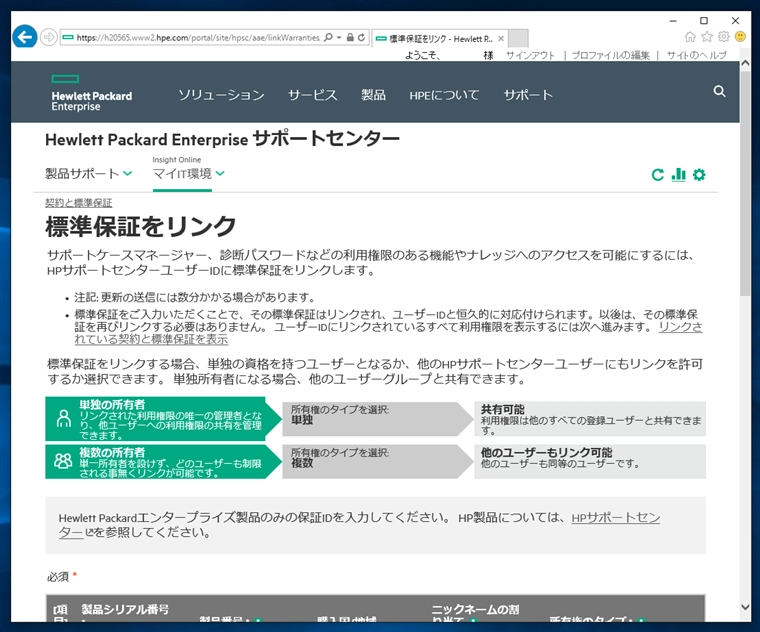The width and height of the screenshot is (760, 632).
Task: Click the URL address field
Action: click(x=198, y=37)
